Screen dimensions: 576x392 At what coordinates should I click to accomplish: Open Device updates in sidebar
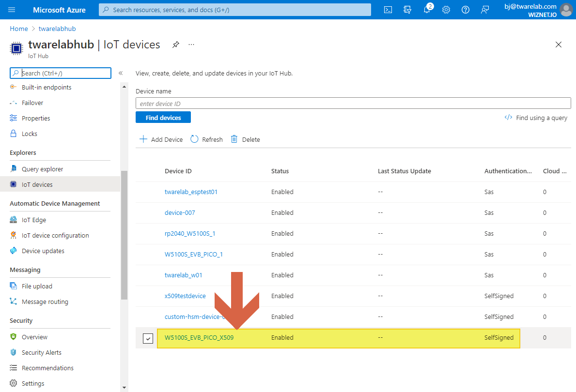(x=43, y=251)
